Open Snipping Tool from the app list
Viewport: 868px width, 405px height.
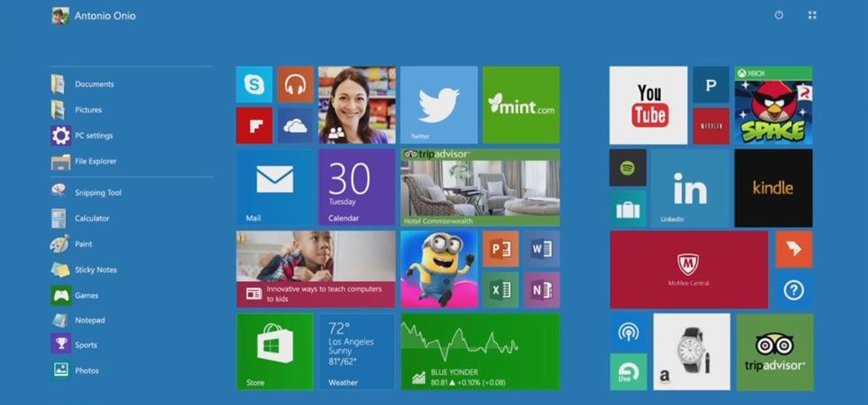pyautogui.click(x=97, y=192)
